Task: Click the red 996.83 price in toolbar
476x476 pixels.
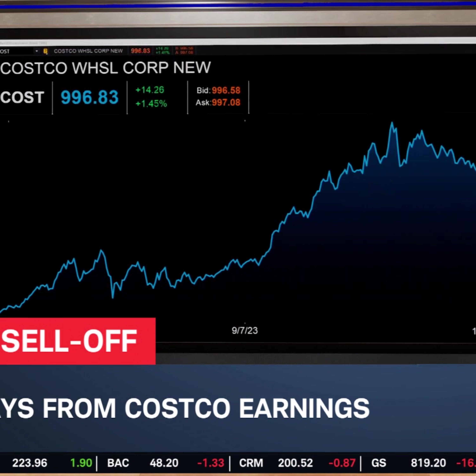Action: coord(140,51)
